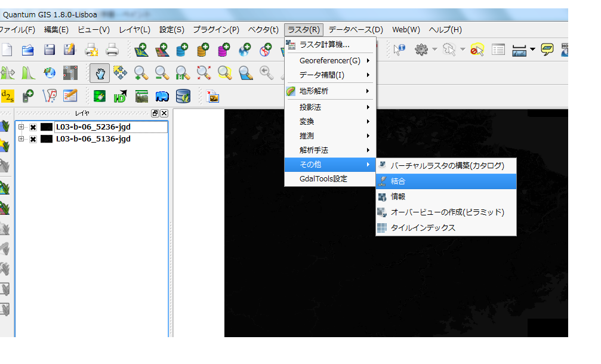Screen dimensions: 601x364
Task: Zoom to selection (yellow magnifier icon)
Action: (224, 72)
